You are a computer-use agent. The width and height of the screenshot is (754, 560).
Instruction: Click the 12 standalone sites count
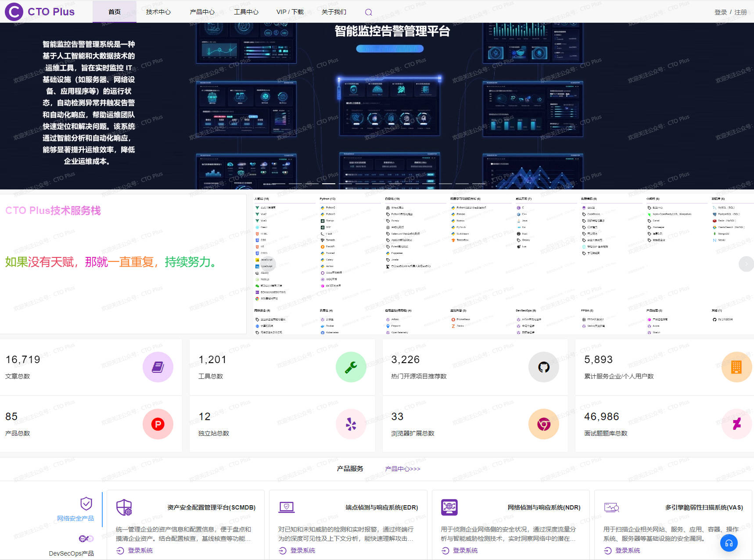click(x=205, y=417)
